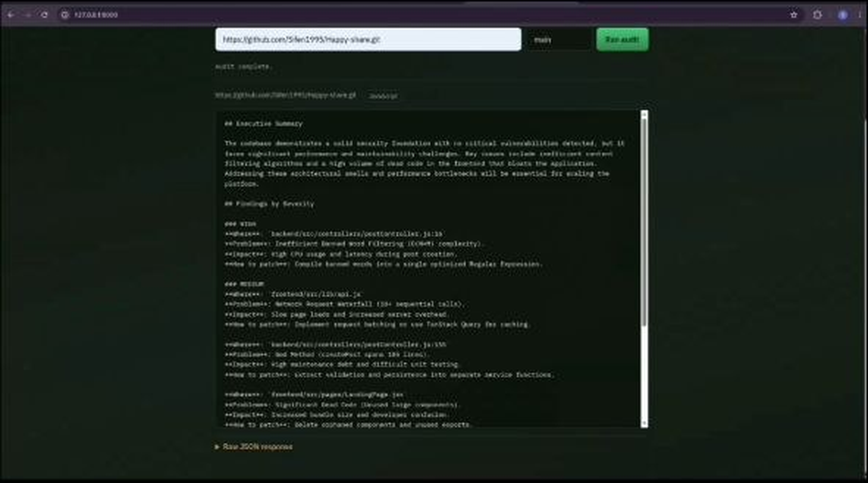The image size is (868, 483).
Task: Click the JavaScript language tag beside repo link
Action: 383,96
